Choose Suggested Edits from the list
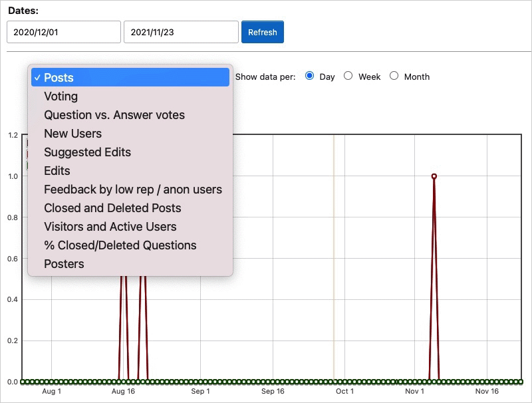532x403 pixels. 88,152
